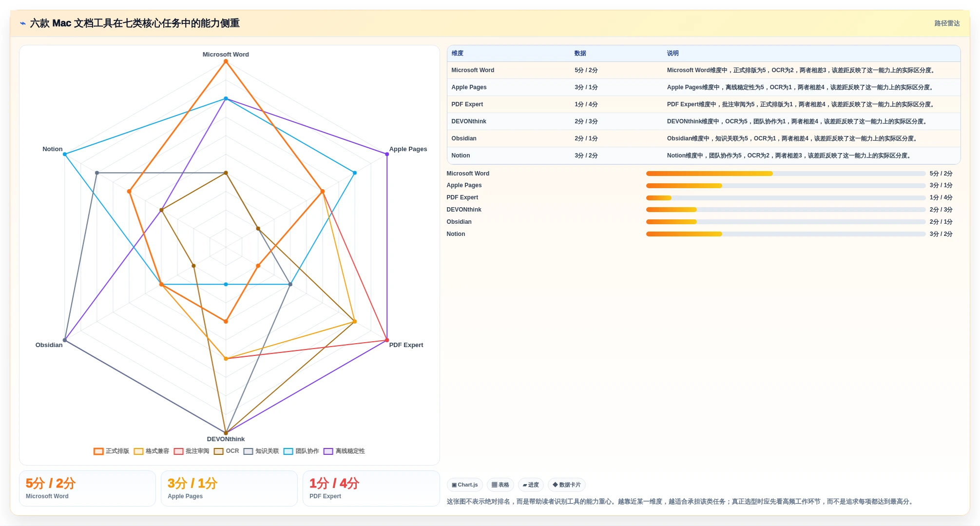Image resolution: width=980 pixels, height=526 pixels.
Task: Click the DEVONthink radar axis label
Action: tap(226, 439)
